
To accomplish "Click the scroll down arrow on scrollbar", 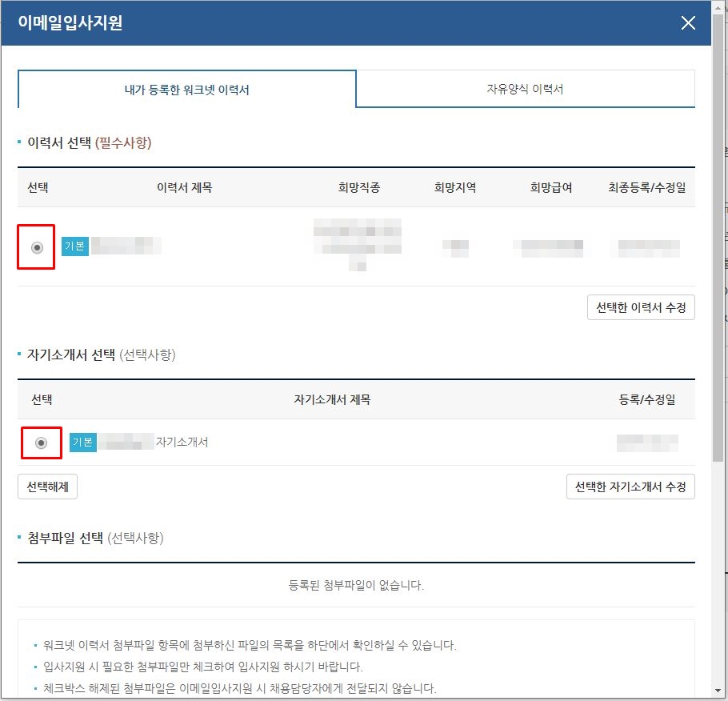I will [719, 691].
